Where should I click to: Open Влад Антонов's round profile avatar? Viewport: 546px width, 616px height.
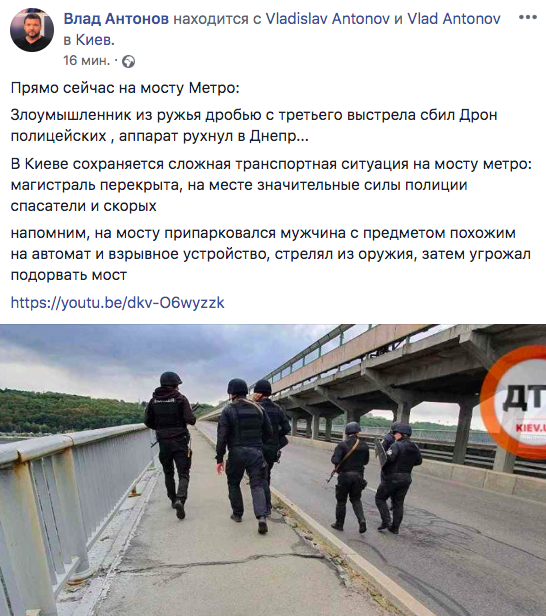click(x=32, y=30)
